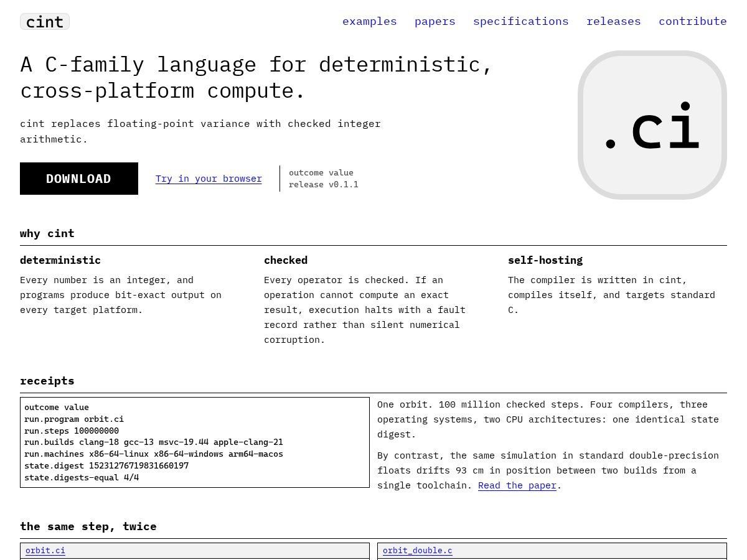
Task: Click the tagline about checked integer arithmetic
Action: click(x=200, y=131)
